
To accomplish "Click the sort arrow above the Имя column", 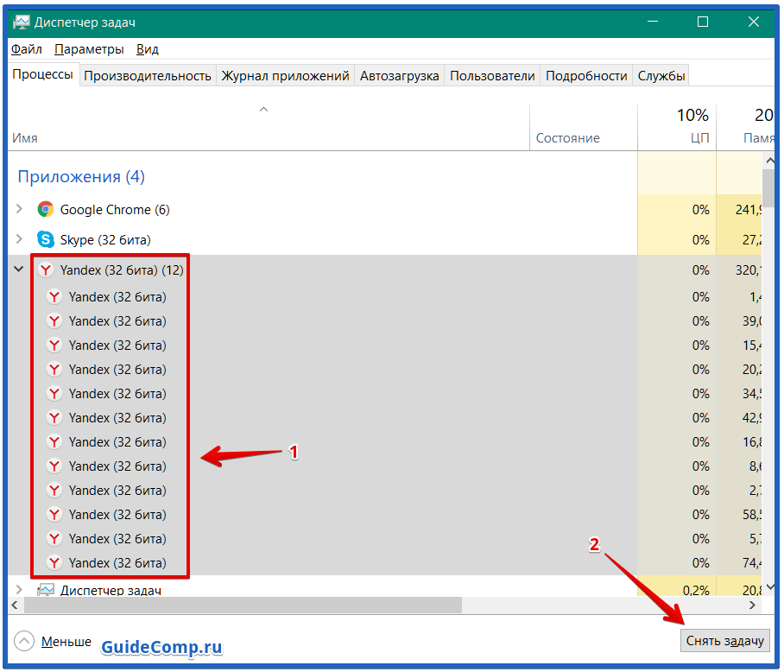I will click(x=263, y=109).
